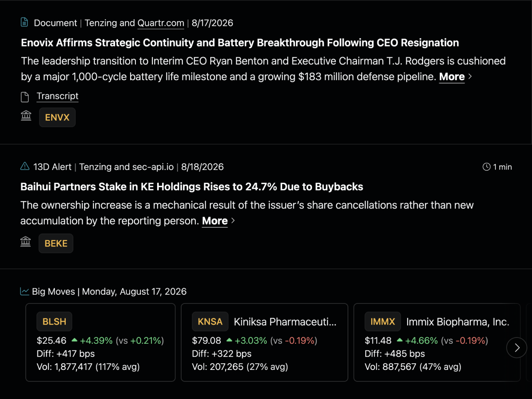Click Vol: 207,265 (27% avg)
This screenshot has width=532, height=399.
[x=240, y=367]
